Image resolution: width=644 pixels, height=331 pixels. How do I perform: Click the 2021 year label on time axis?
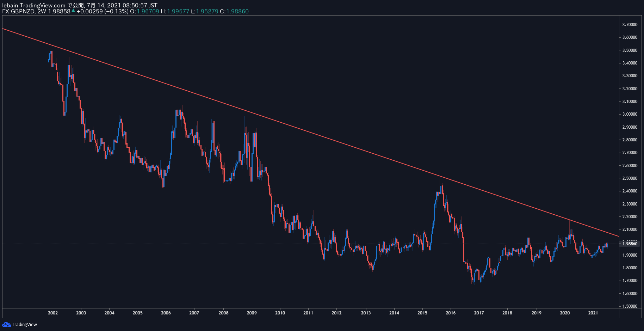(x=593, y=313)
